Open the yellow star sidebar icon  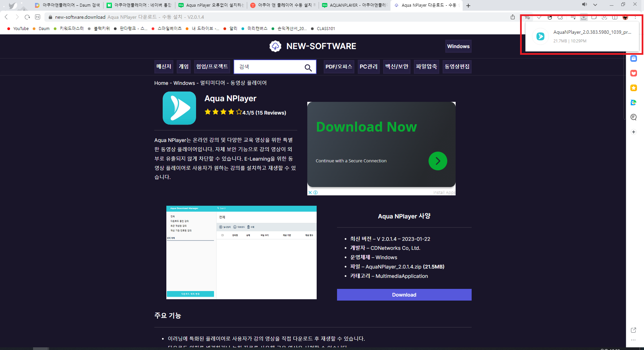[x=633, y=88]
